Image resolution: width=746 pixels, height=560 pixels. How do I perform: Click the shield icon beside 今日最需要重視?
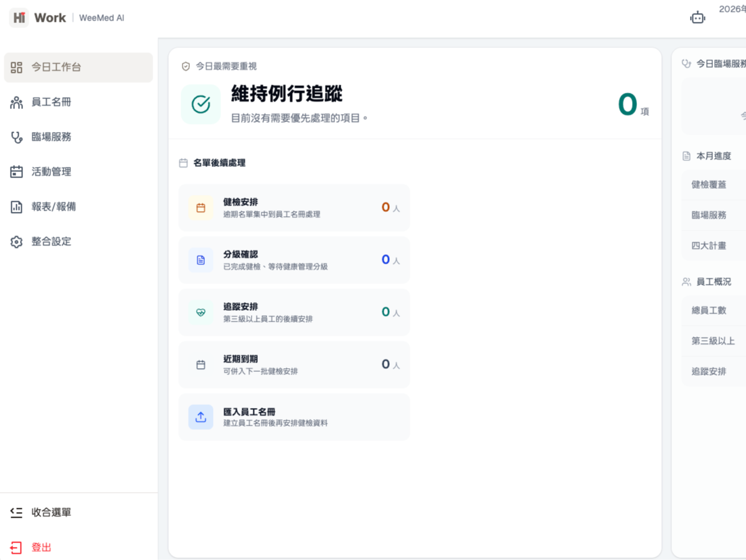pos(186,66)
